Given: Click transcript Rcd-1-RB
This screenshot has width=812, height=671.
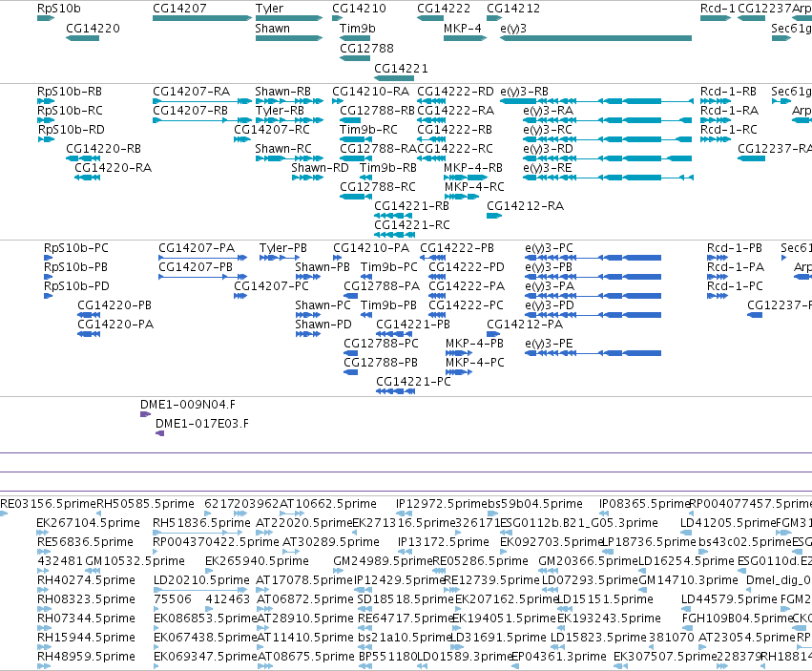Looking at the screenshot, I should click(728, 92).
